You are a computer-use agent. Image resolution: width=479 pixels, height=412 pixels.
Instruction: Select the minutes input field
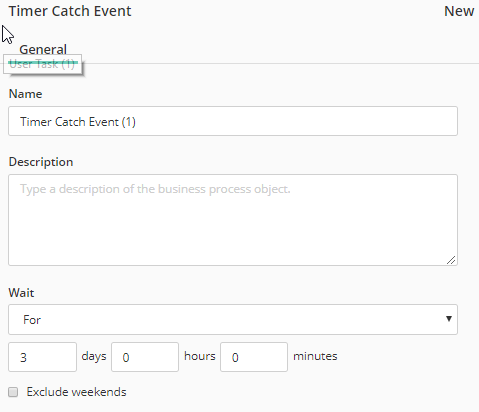254,357
